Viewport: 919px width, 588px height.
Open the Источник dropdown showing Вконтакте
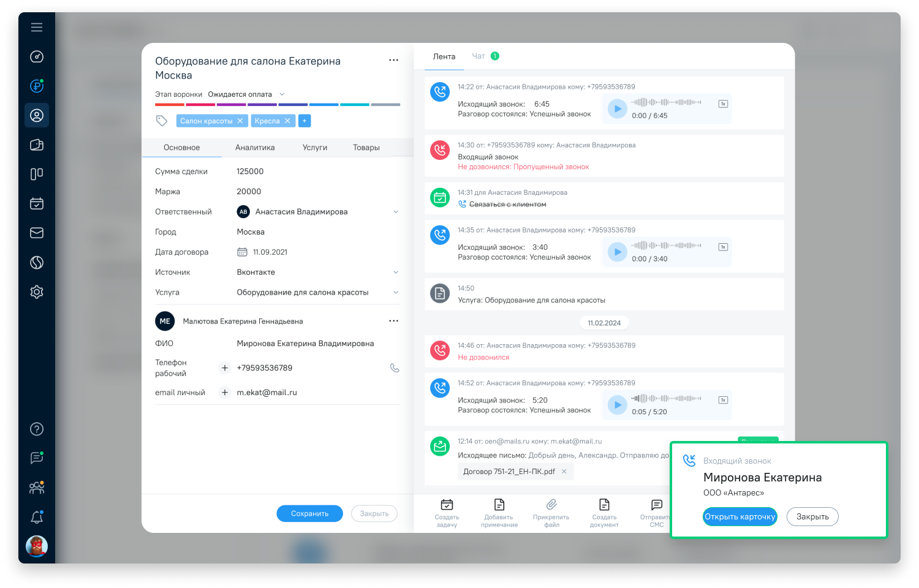click(x=396, y=272)
